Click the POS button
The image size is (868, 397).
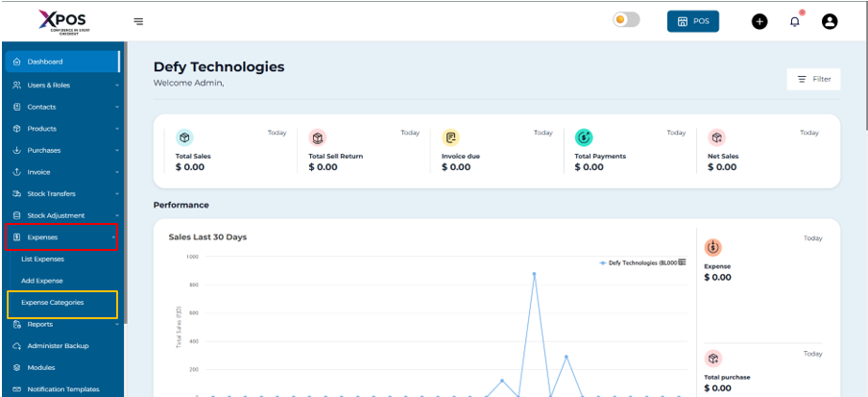tap(692, 21)
